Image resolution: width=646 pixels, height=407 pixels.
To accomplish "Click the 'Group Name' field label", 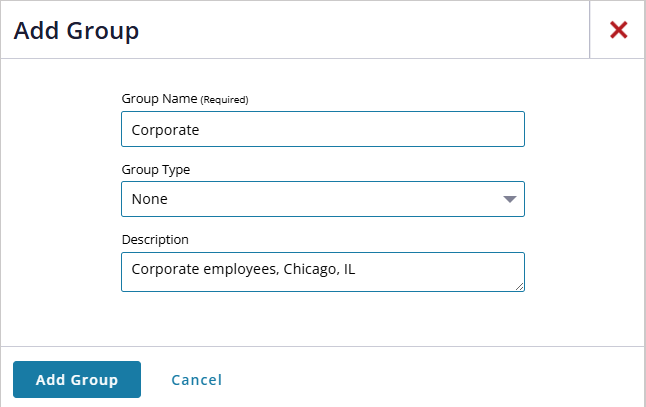I will (x=159, y=99).
